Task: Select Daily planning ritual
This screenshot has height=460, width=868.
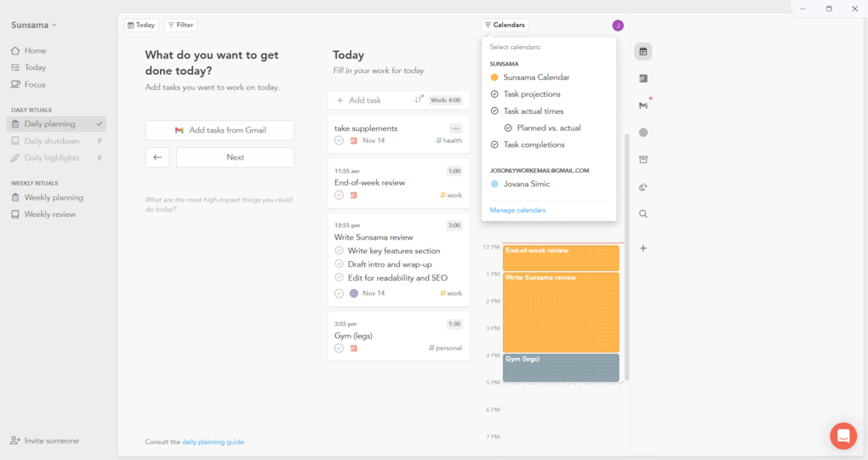Action: 56,124
